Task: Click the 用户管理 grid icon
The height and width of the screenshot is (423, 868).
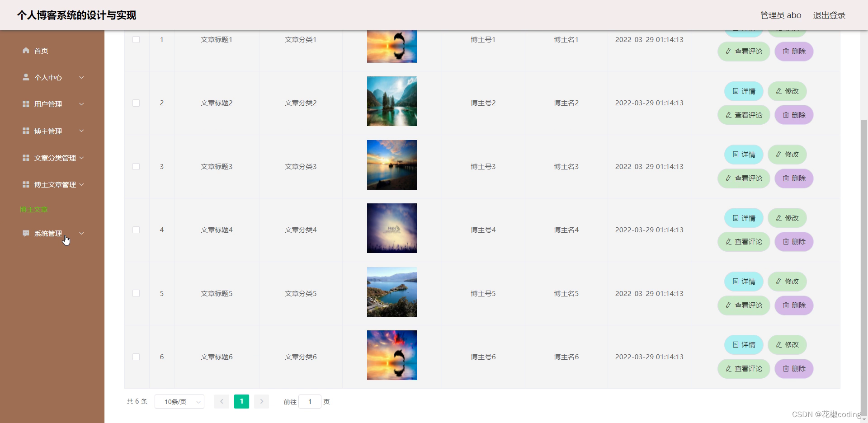Action: (x=26, y=104)
